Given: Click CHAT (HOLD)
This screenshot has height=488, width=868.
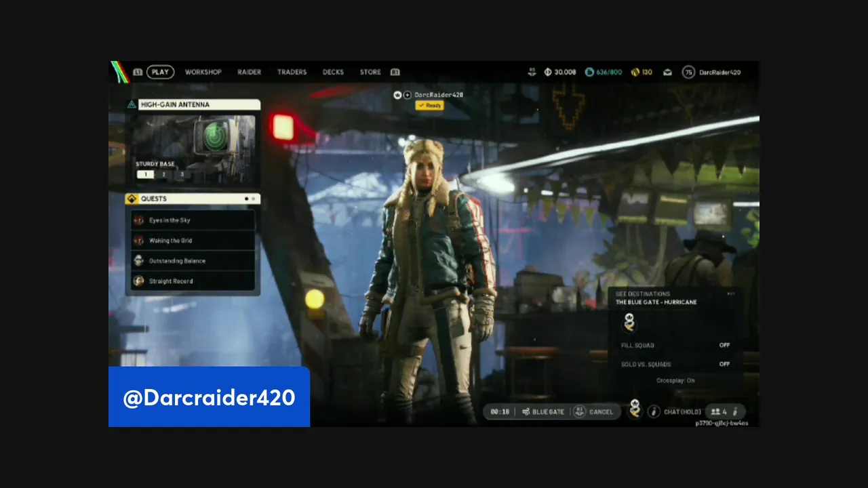Looking at the screenshot, I should [682, 412].
